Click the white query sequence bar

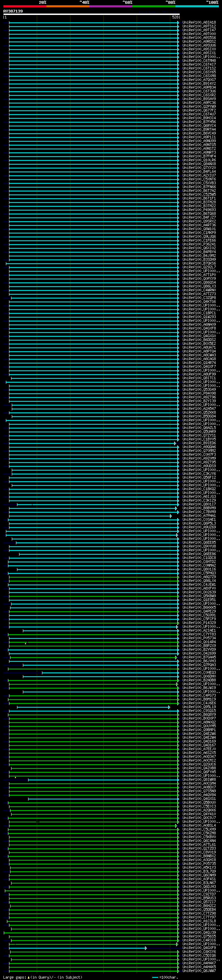(92, 14)
